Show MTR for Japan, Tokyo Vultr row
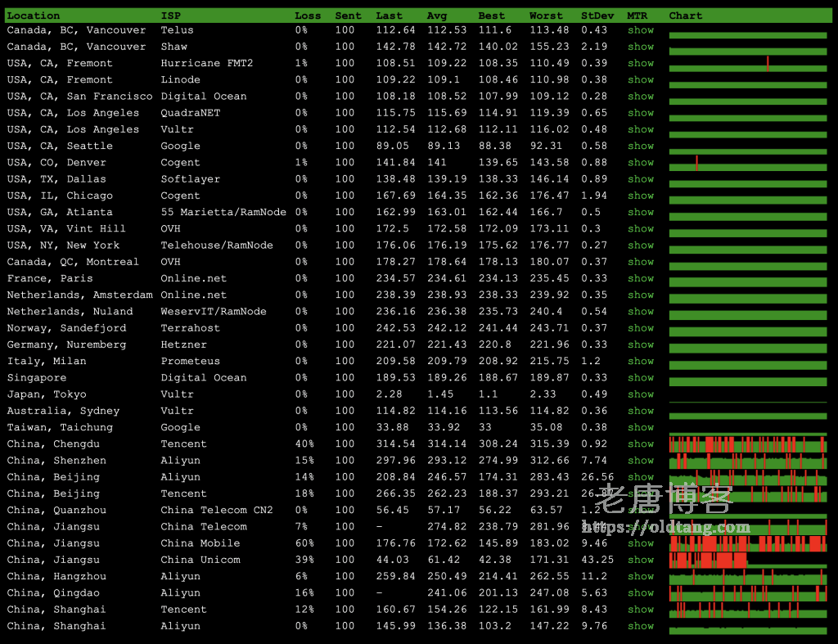 pos(641,394)
